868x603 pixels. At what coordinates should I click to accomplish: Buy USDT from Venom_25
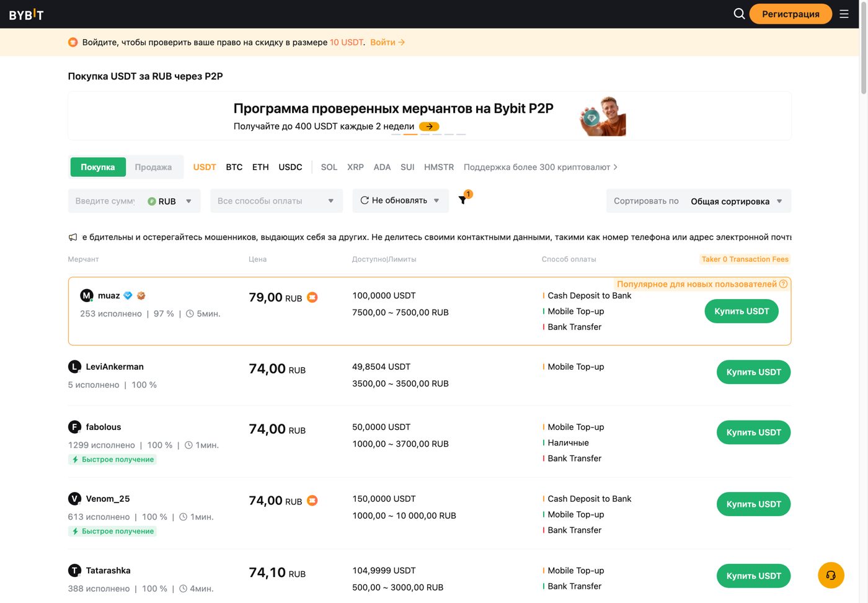pos(754,504)
